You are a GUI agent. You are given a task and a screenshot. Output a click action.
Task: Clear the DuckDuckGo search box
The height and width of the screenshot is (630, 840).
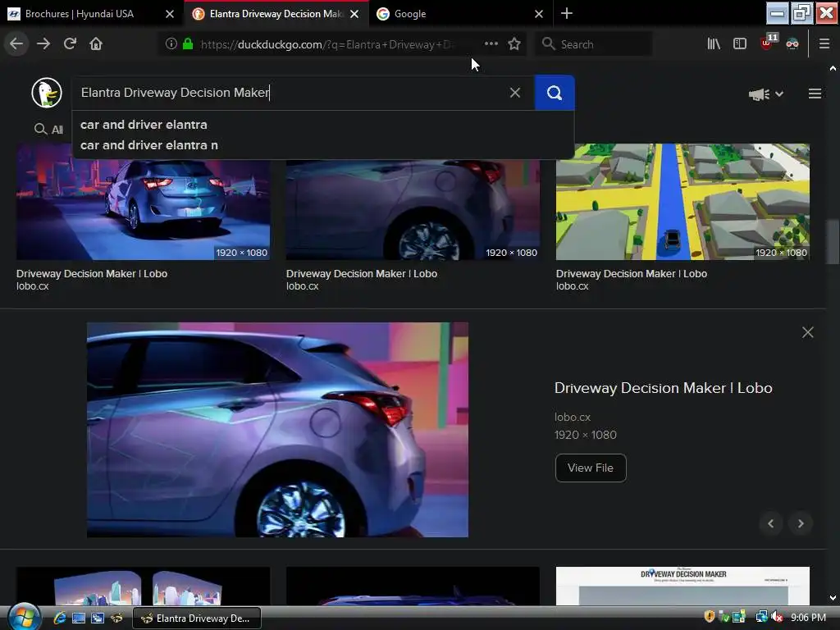515,93
